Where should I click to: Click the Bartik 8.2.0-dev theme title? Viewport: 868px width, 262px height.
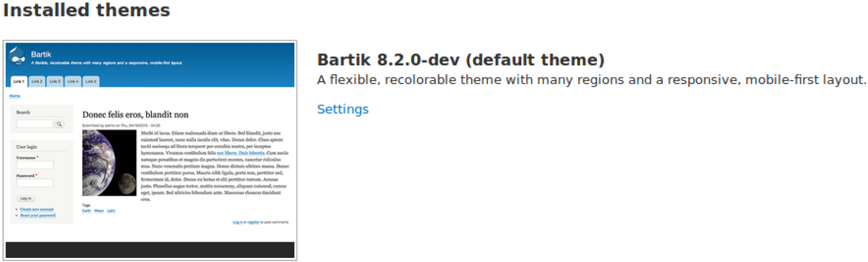click(x=460, y=60)
